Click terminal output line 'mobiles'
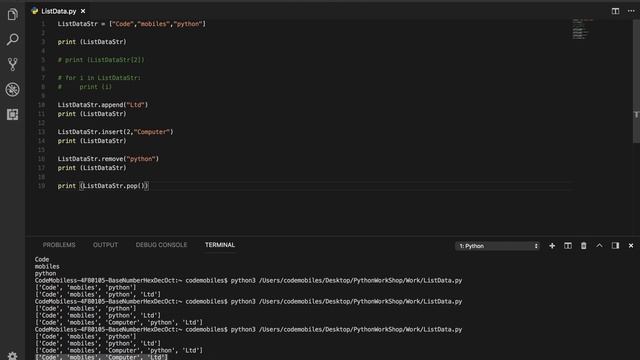The width and height of the screenshot is (640, 360). click(47, 267)
